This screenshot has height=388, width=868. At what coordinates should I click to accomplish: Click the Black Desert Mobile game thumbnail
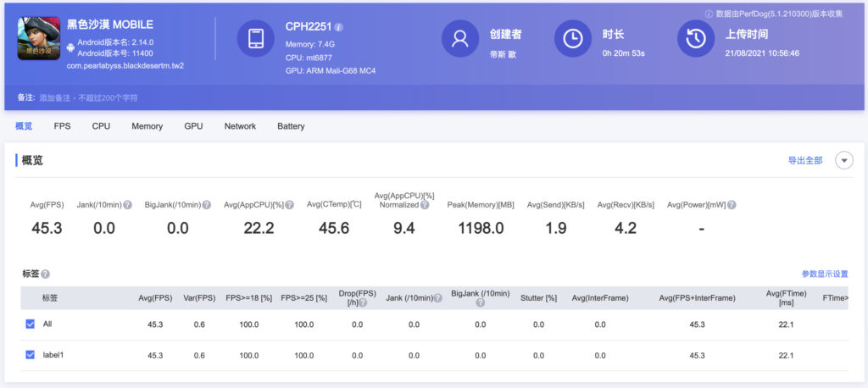coord(39,38)
